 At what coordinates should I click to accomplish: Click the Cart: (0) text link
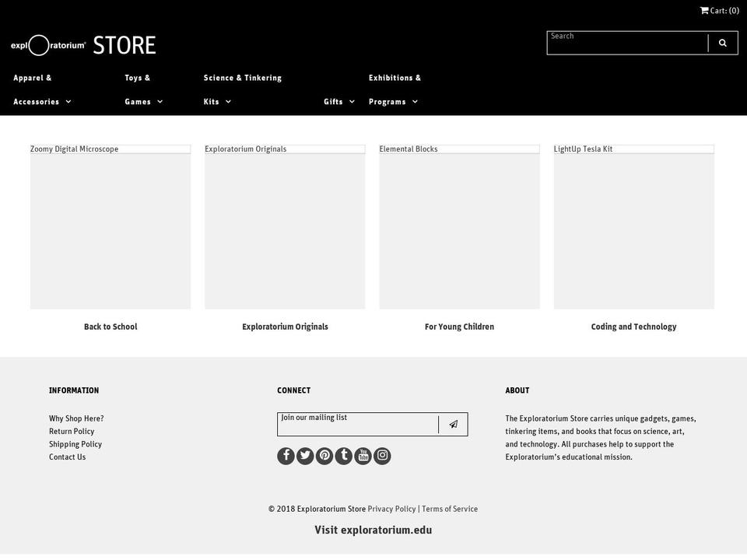click(x=724, y=10)
